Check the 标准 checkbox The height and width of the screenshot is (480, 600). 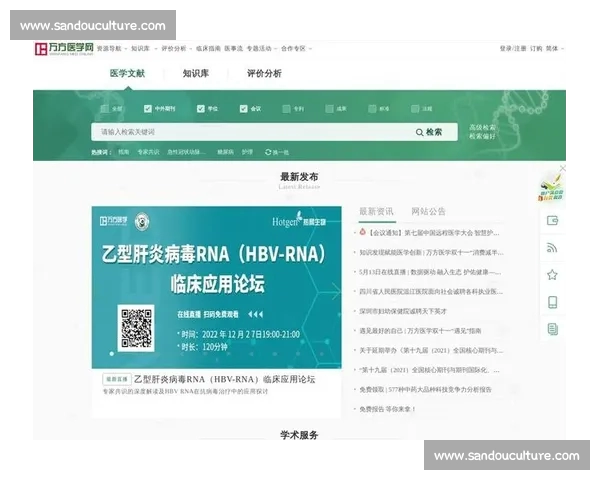[372, 109]
